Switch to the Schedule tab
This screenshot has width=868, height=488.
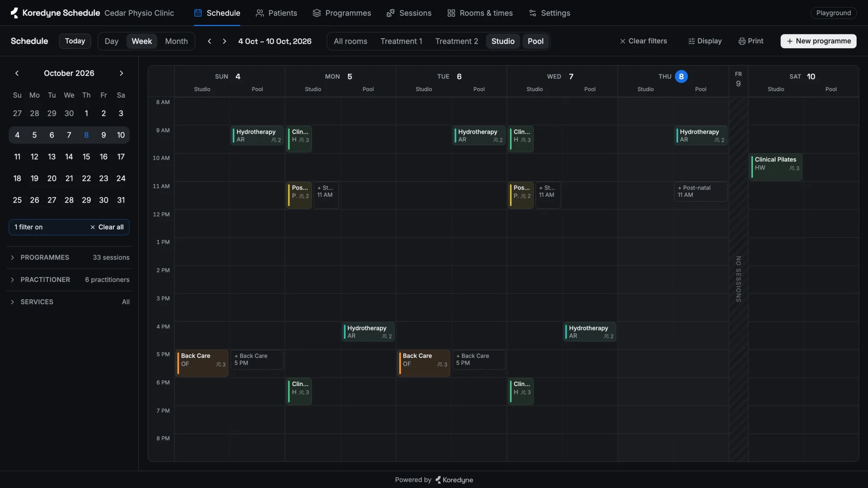[x=217, y=13]
